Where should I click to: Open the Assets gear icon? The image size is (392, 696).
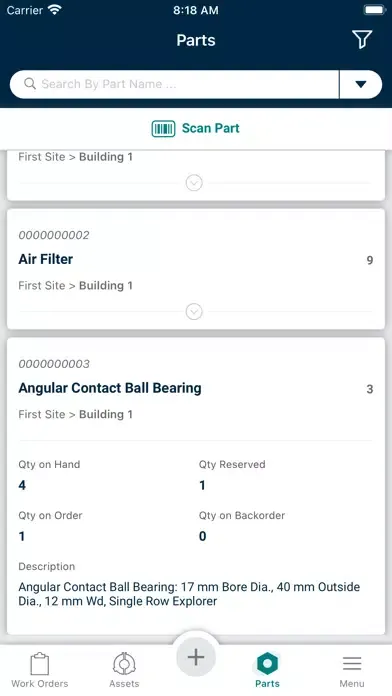click(x=124, y=664)
